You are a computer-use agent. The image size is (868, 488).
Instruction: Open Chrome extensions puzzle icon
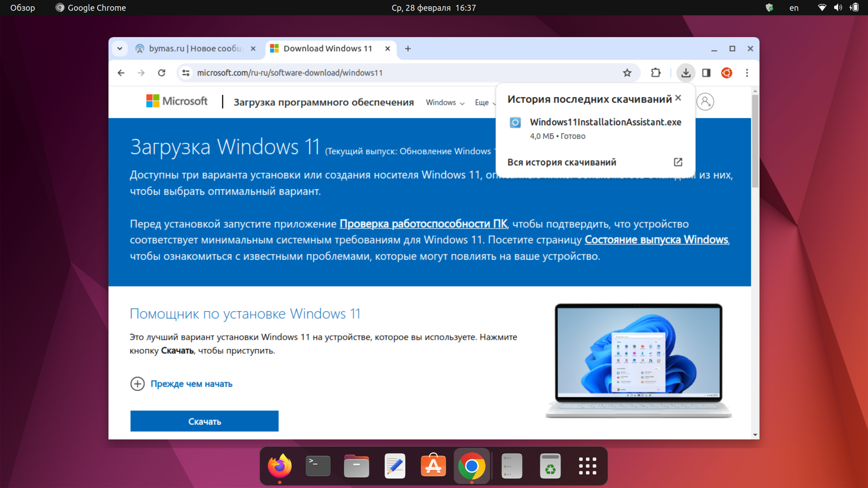pos(656,73)
